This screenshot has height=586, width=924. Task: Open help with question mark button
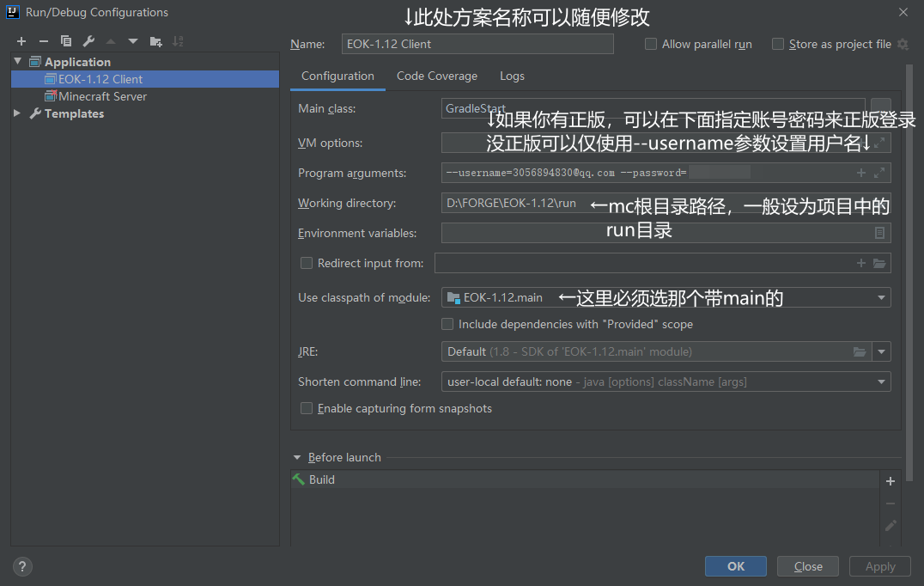pyautogui.click(x=21, y=566)
